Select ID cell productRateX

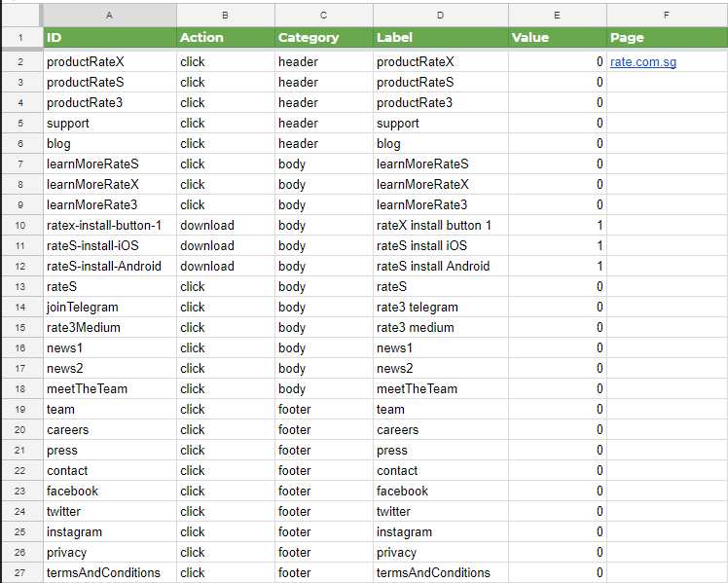(110, 61)
